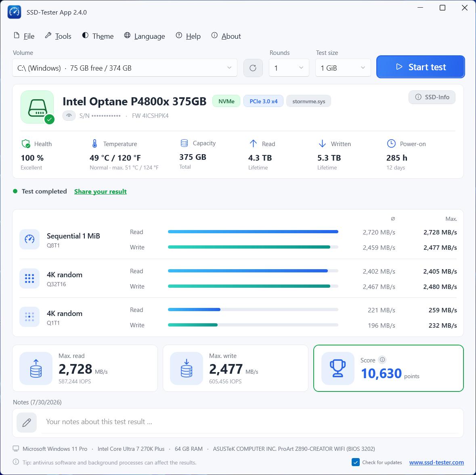Click the Written down-arrow icon
This screenshot has width=476, height=475.
322,144
